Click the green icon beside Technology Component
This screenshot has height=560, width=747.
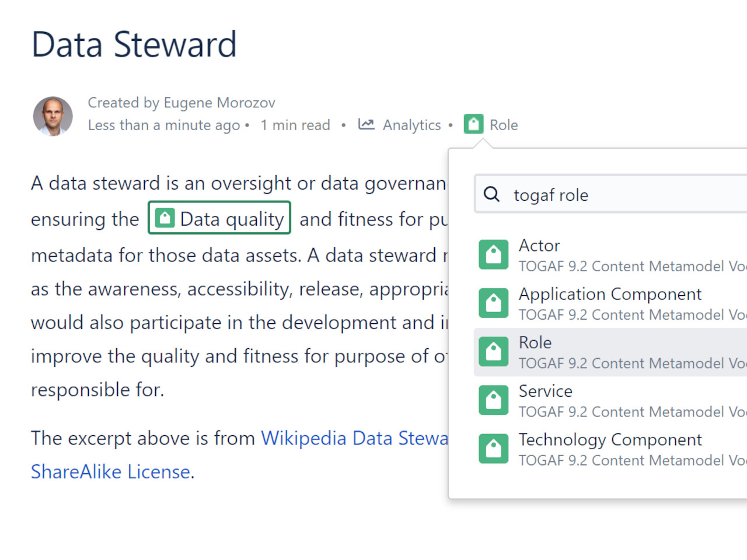click(x=493, y=449)
